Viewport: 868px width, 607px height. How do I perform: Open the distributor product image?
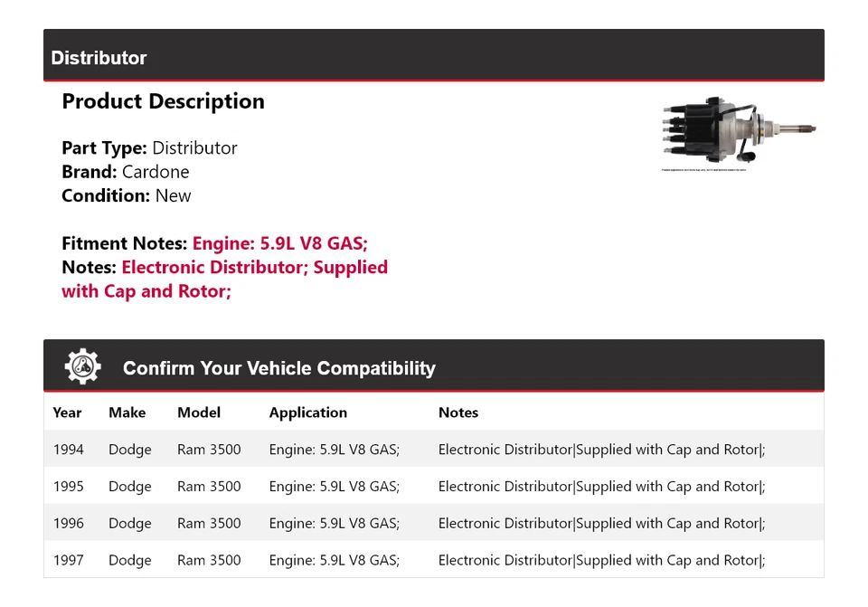pyautogui.click(x=740, y=133)
